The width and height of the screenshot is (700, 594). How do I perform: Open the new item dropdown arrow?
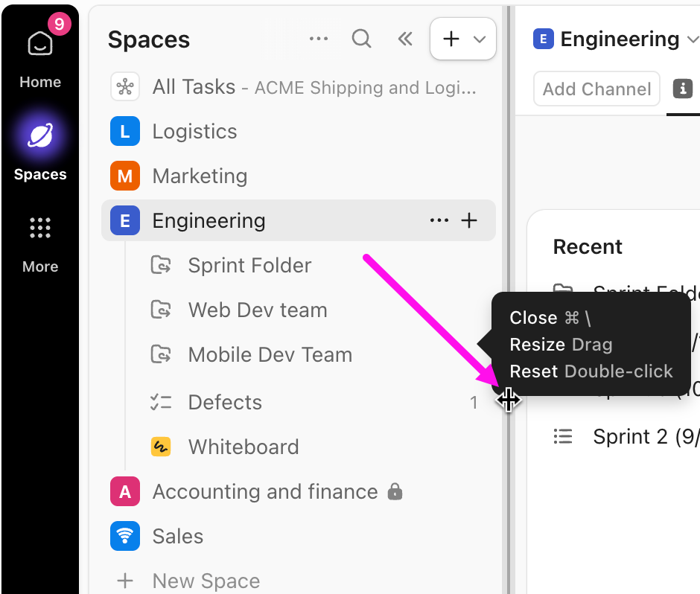coord(480,39)
